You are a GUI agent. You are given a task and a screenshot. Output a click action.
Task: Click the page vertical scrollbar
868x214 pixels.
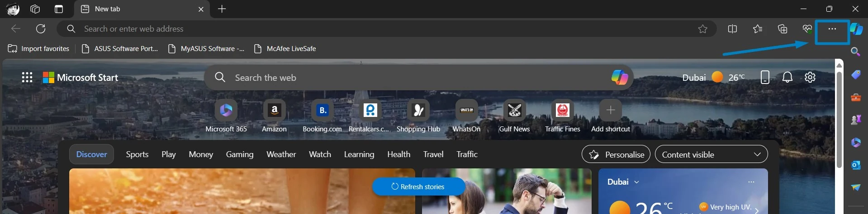[839, 120]
